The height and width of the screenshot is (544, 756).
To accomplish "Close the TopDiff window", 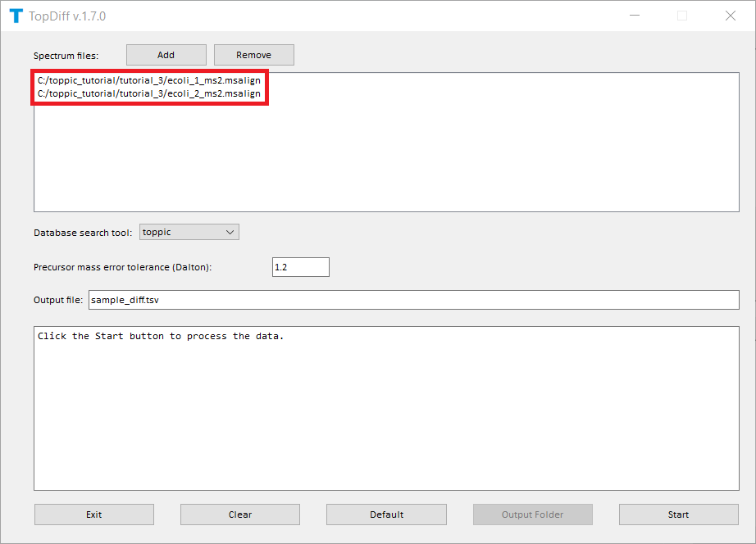I will [730, 16].
